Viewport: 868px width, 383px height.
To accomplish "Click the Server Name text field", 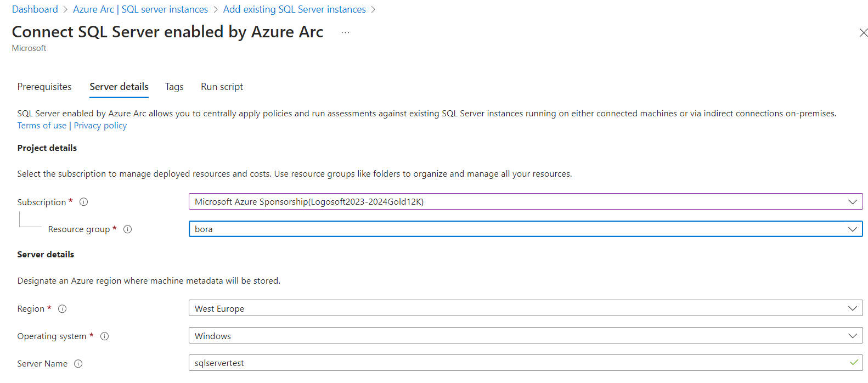I will tap(516, 363).
